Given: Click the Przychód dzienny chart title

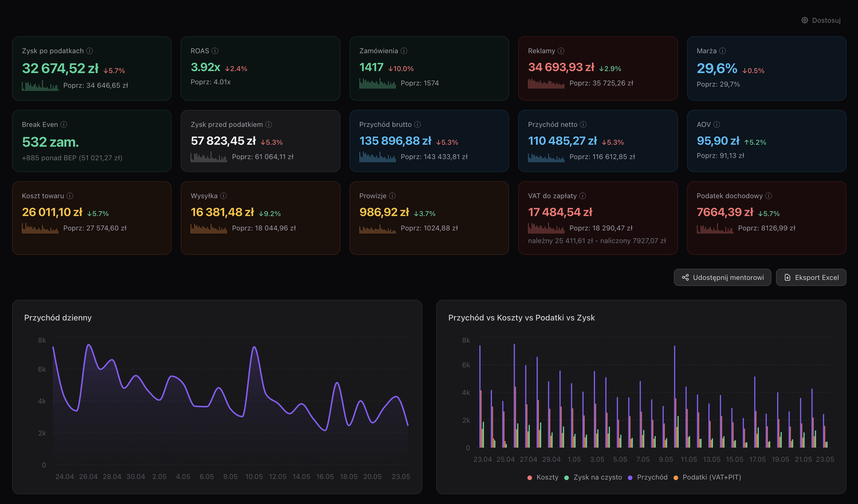Looking at the screenshot, I should (58, 318).
